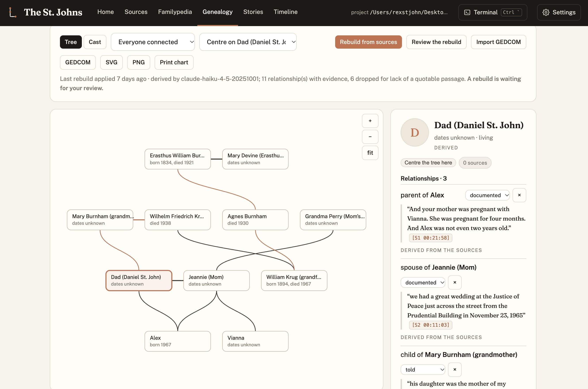Zoom in the tree with plus button
This screenshot has height=389, width=588.
(370, 121)
